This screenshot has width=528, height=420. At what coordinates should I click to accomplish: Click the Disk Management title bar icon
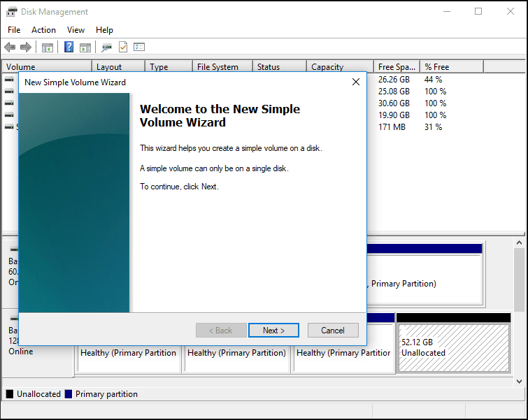11,12
